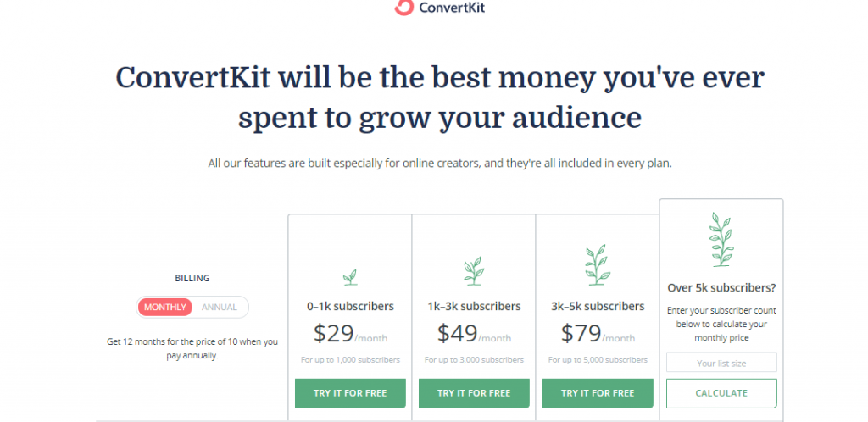Select the 3k–5k subscribers plan heading
The width and height of the screenshot is (868, 422).
pyautogui.click(x=598, y=306)
